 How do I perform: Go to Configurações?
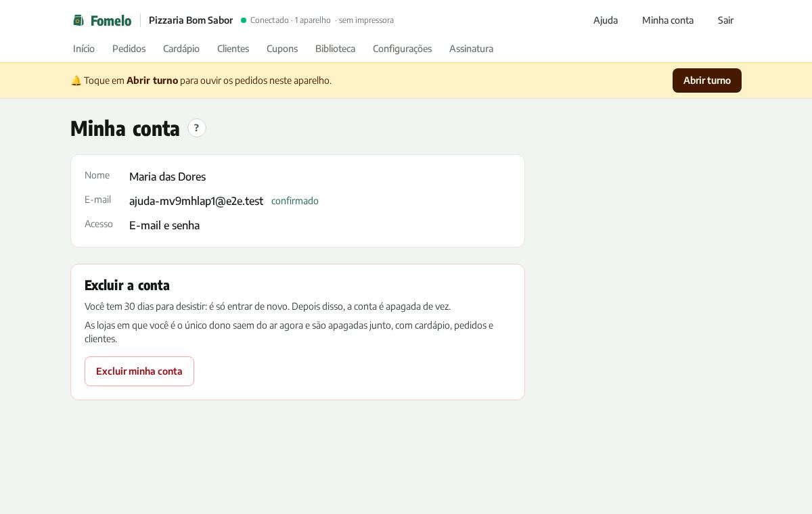(402, 49)
